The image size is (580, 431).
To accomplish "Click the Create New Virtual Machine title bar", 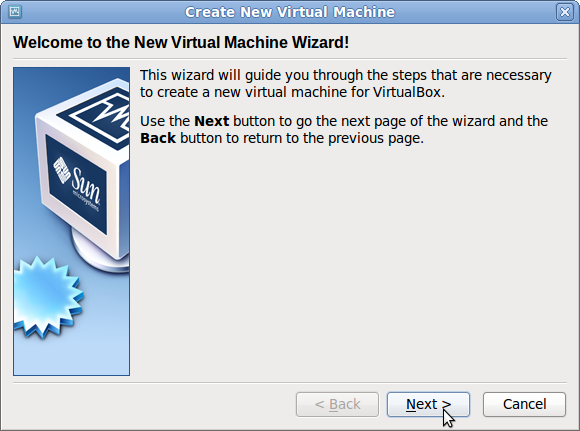I will click(290, 12).
